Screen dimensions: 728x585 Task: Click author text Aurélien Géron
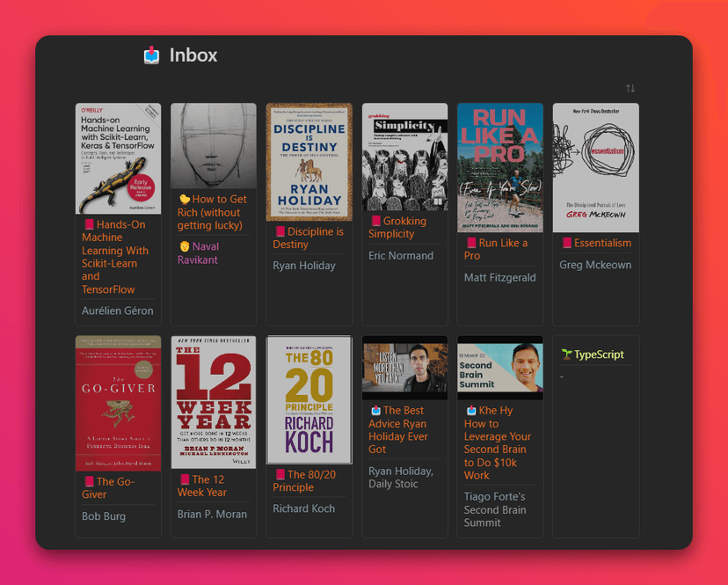pos(118,311)
